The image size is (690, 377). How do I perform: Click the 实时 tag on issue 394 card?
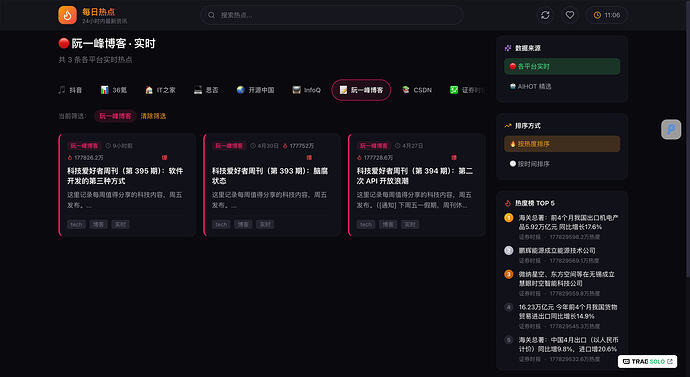tap(410, 224)
